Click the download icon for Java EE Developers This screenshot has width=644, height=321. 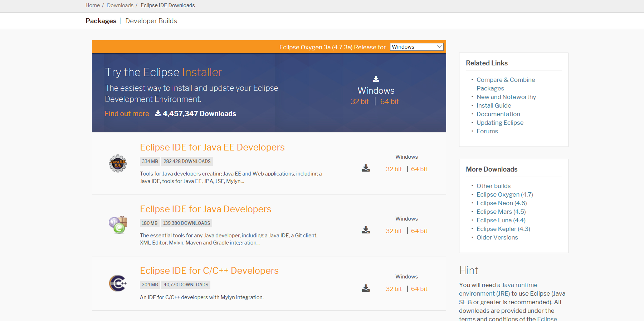click(x=366, y=168)
